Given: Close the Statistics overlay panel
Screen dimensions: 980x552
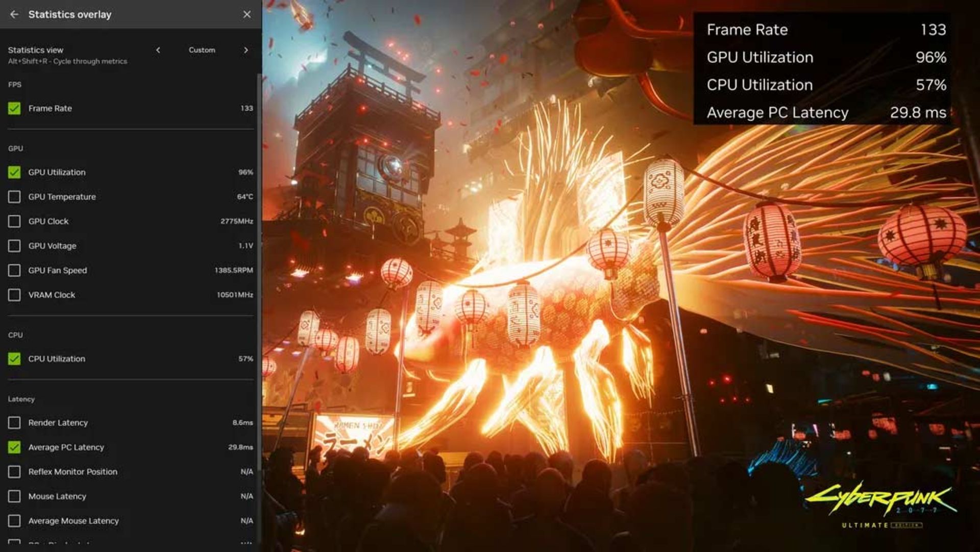Looking at the screenshot, I should click(x=247, y=14).
